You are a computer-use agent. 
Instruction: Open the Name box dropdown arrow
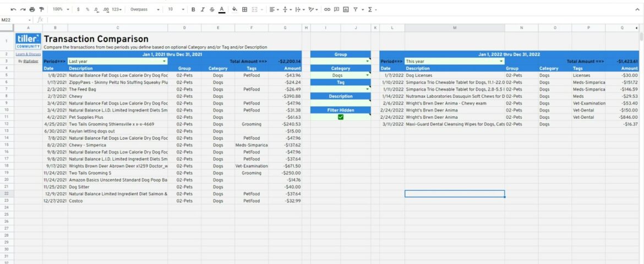coord(30,20)
